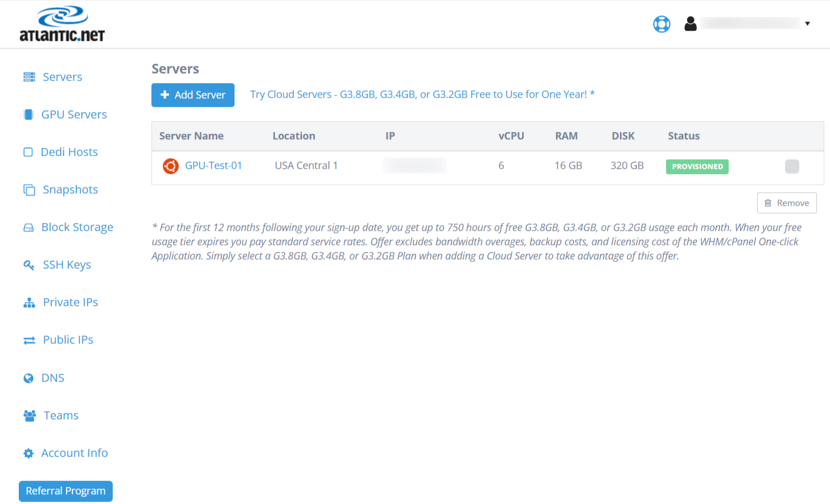Click the Private IPs network icon
The width and height of the screenshot is (830, 504).
click(x=29, y=303)
